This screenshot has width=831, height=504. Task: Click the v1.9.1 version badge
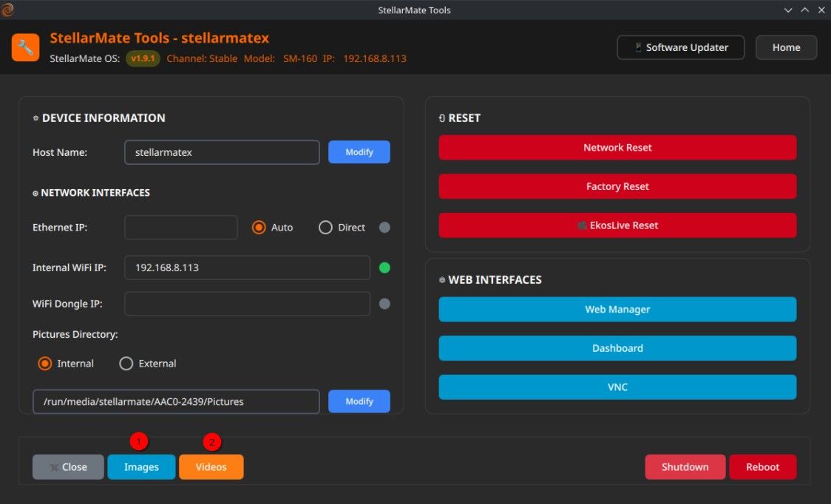click(143, 58)
